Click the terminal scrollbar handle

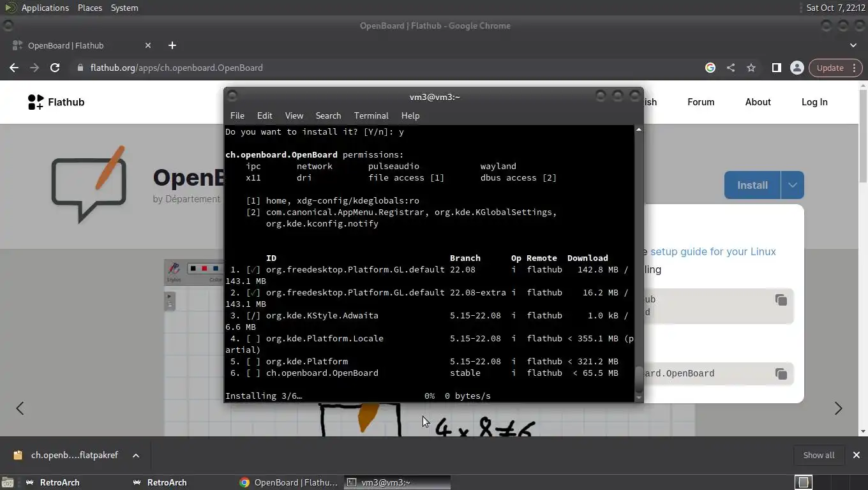click(x=638, y=380)
